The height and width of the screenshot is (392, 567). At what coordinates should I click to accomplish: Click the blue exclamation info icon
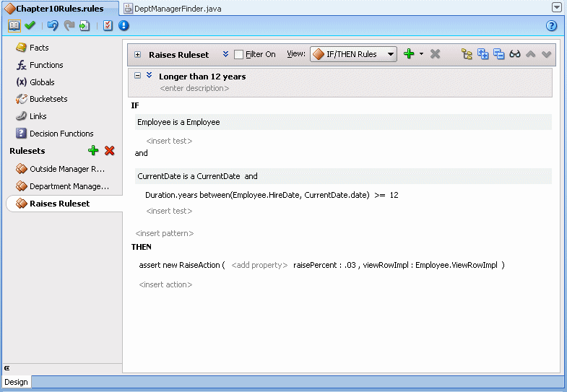point(124,25)
